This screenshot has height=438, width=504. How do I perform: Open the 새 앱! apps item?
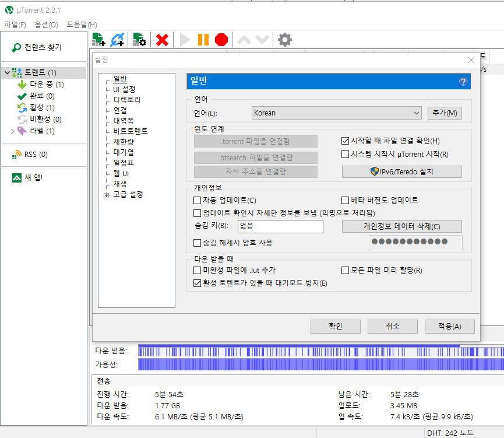point(27,177)
